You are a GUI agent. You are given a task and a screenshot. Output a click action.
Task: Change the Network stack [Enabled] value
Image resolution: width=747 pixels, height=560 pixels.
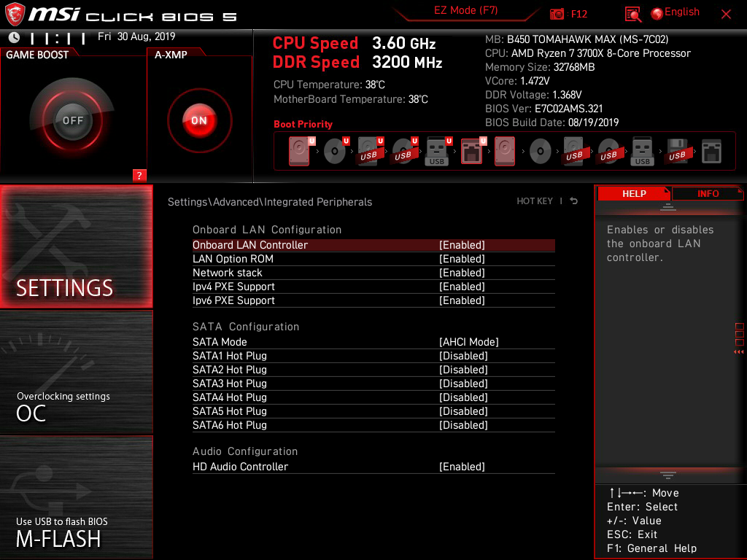(462, 273)
